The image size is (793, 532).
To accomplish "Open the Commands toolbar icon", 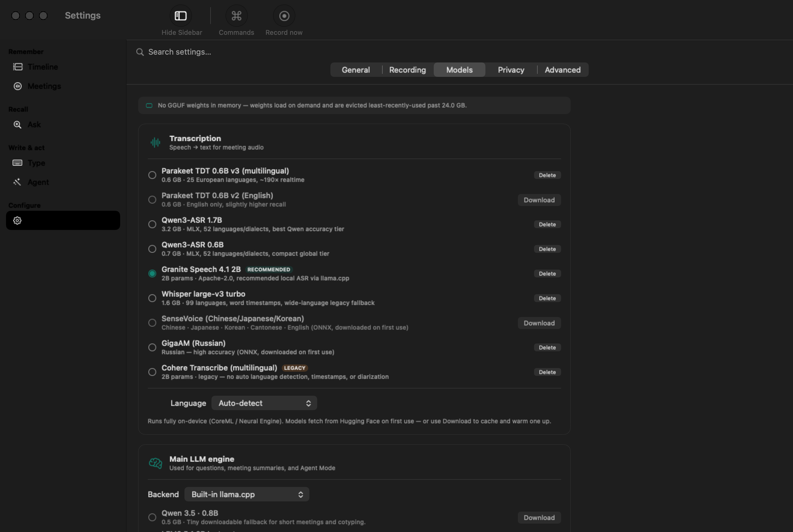I will tap(236, 16).
